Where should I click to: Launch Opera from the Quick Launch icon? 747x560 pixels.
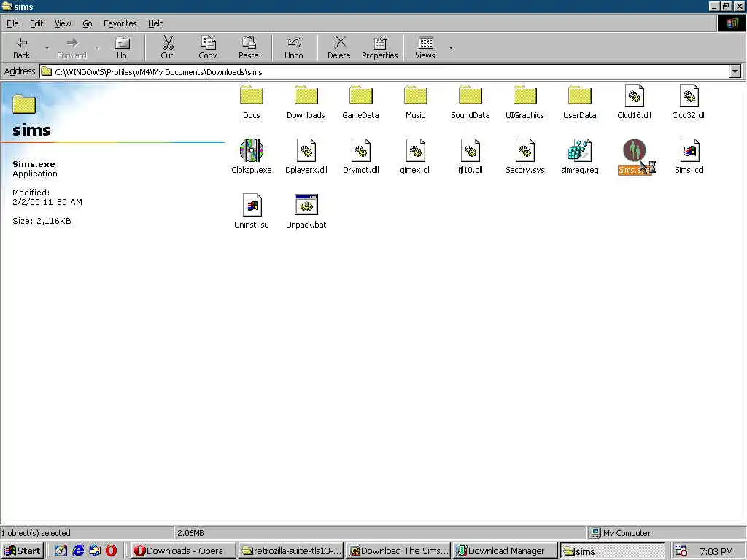[x=111, y=551]
